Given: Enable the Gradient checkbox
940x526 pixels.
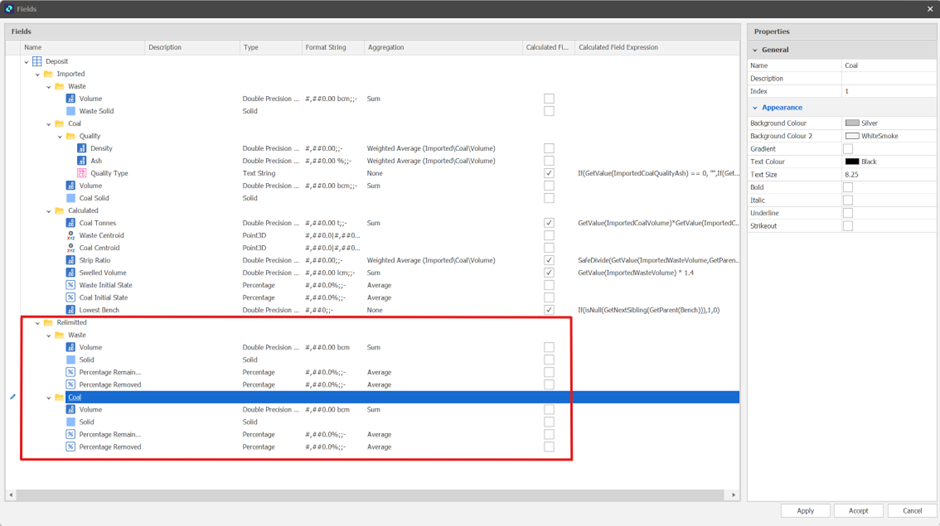Looking at the screenshot, I should click(x=848, y=148).
